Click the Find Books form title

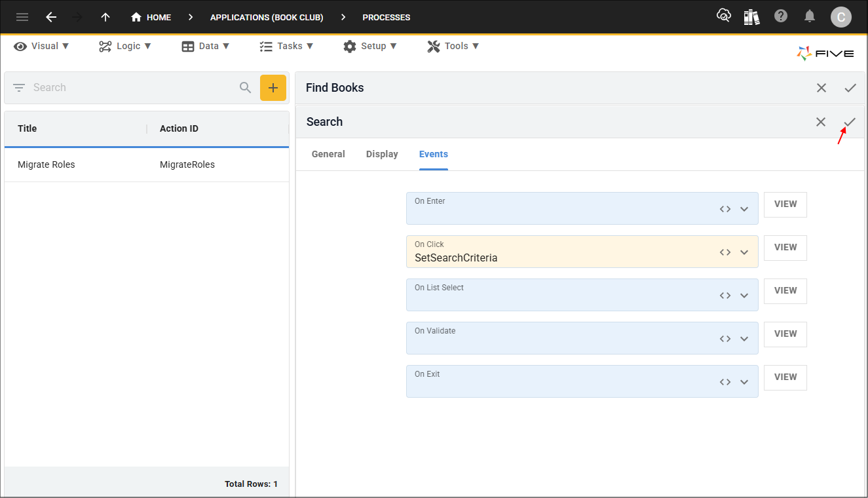[x=335, y=88]
